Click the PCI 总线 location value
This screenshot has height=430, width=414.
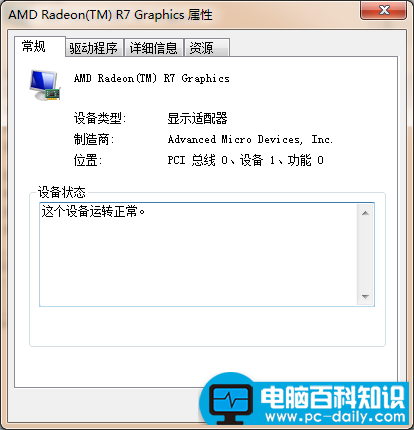point(246,160)
